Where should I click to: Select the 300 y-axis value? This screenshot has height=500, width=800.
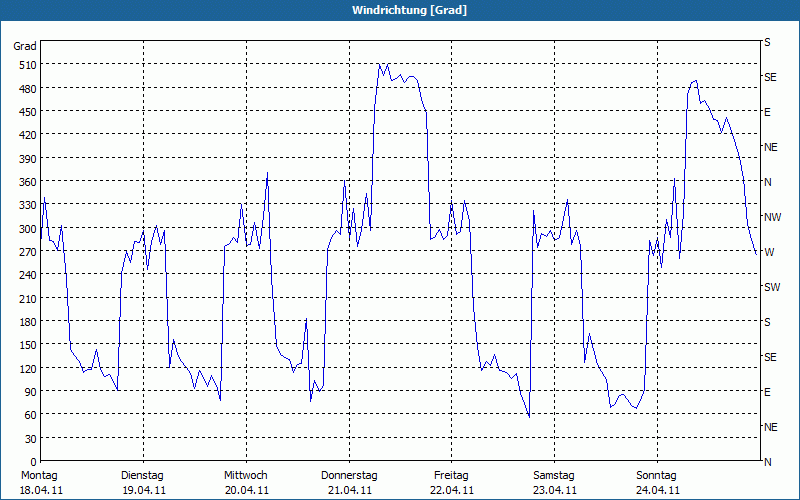[x=28, y=229]
